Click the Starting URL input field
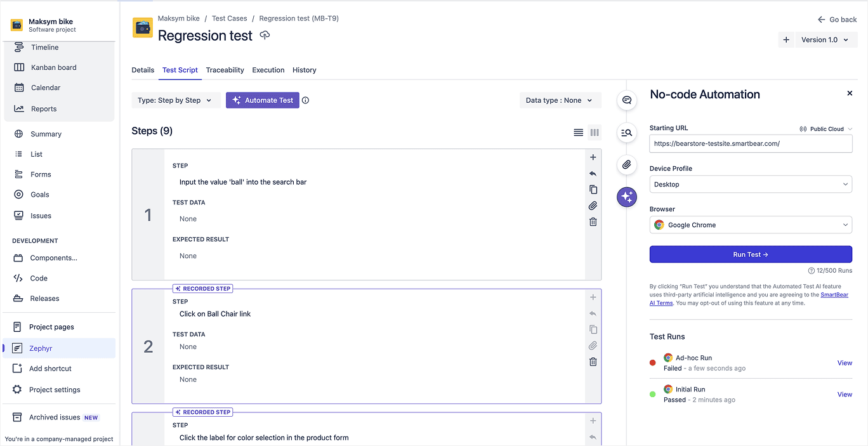Image resolution: width=868 pixels, height=446 pixels. (751, 143)
